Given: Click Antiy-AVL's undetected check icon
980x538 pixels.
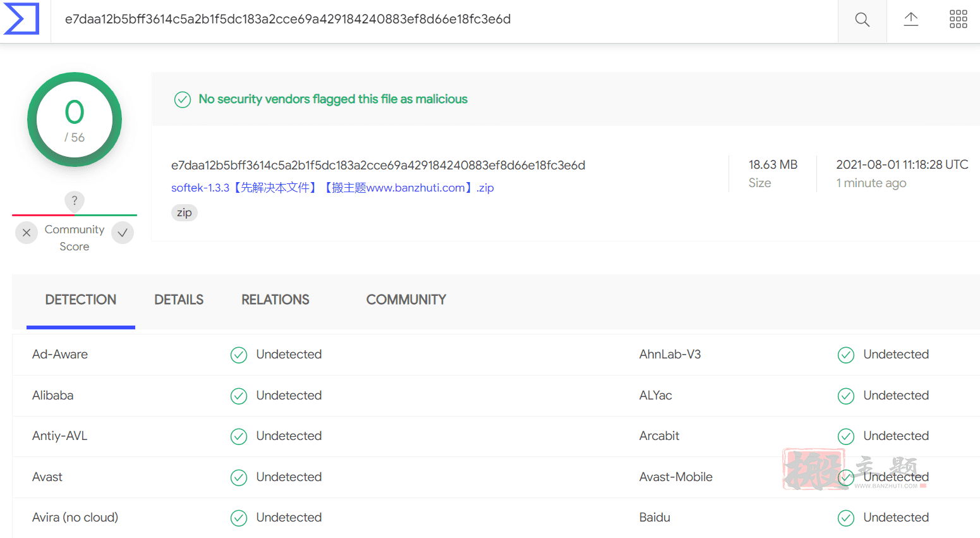Looking at the screenshot, I should coord(239,437).
